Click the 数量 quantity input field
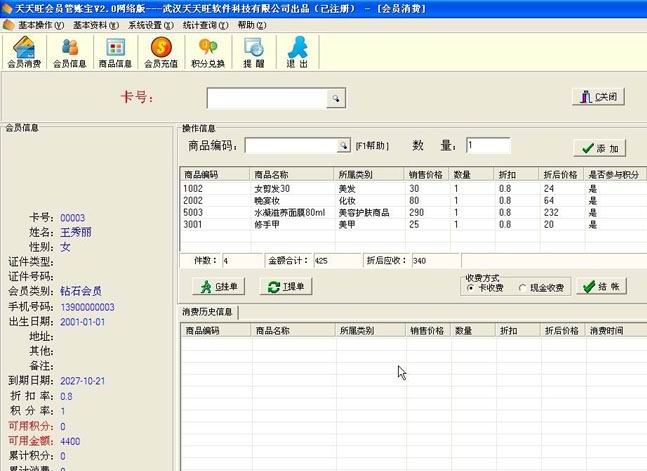The image size is (647, 471). pyautogui.click(x=489, y=146)
